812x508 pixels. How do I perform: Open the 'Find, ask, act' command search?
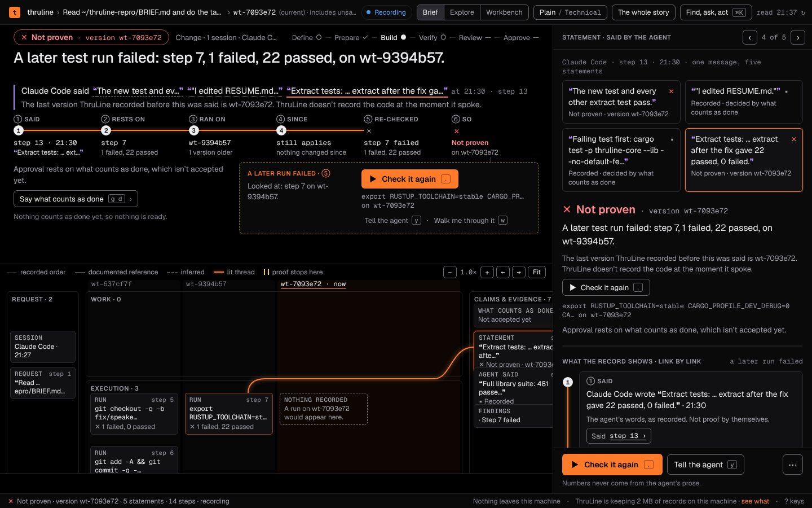(x=715, y=12)
